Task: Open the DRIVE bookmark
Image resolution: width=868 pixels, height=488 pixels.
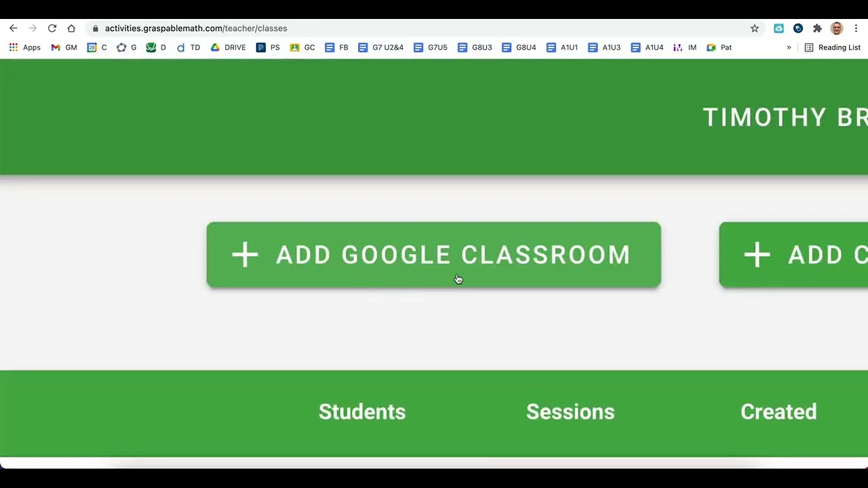Action: tap(229, 47)
